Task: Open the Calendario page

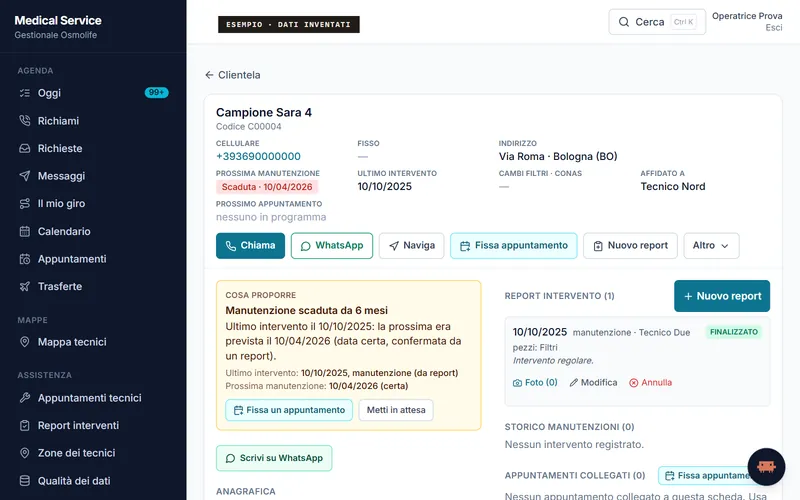Action: coord(93,231)
